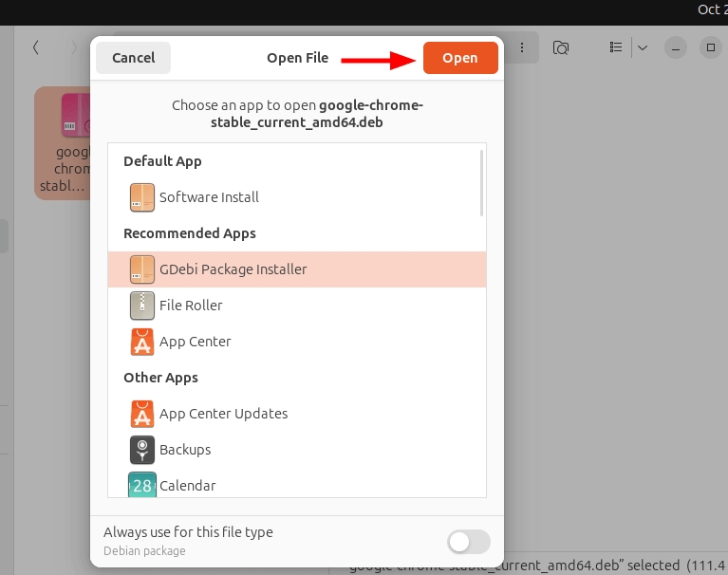Open the date display in top bar
Screen dimensions: 728x575
click(x=712, y=9)
